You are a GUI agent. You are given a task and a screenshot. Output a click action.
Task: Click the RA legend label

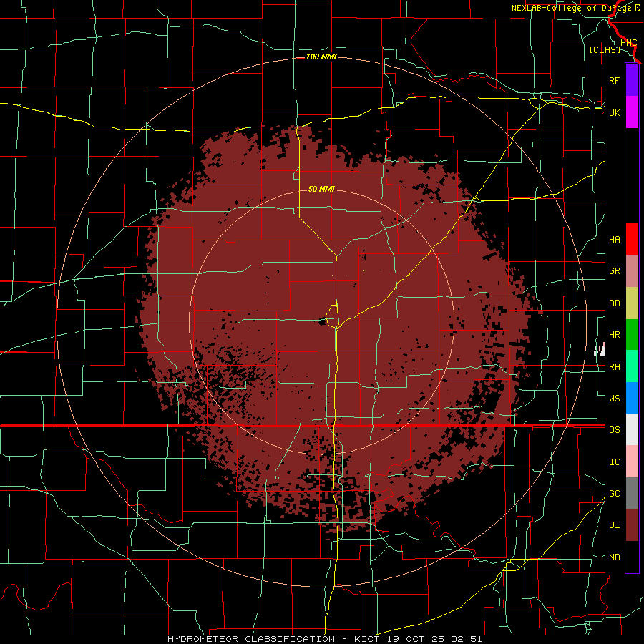tap(614, 367)
